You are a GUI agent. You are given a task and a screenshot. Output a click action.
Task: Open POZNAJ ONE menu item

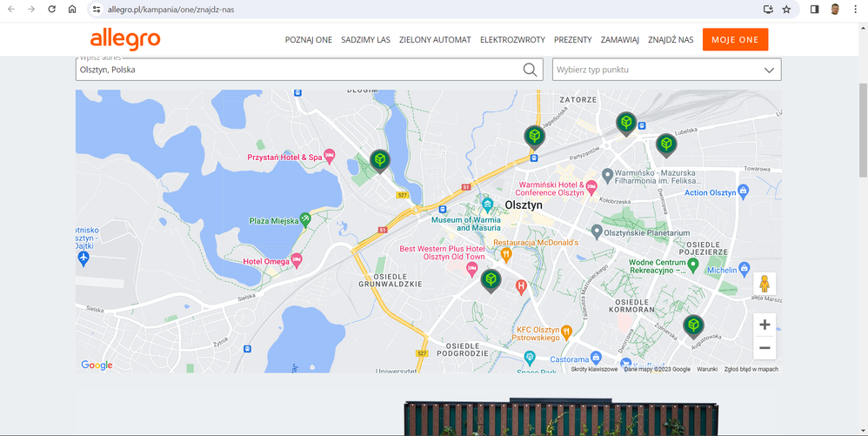[309, 40]
